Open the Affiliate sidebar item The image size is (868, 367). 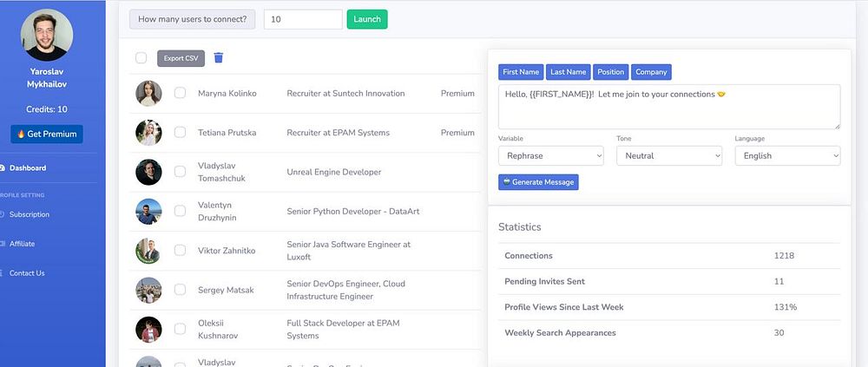(x=23, y=244)
